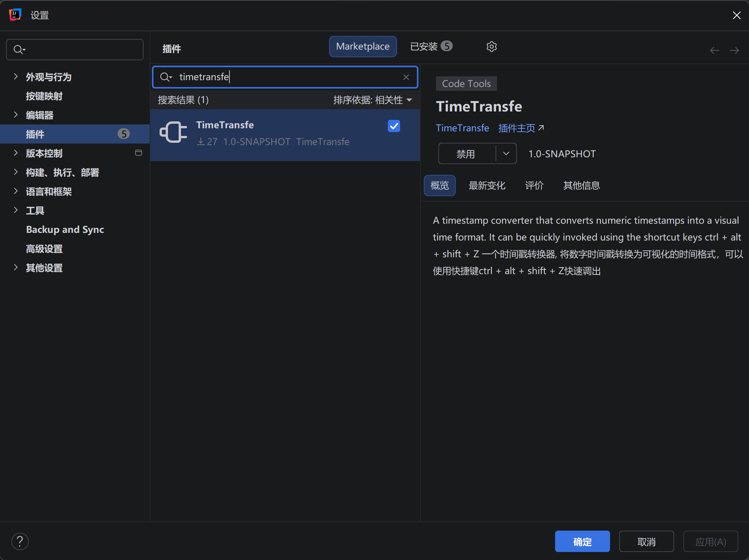Click the version control project-level icon
Screen dimensions: 749x560
pos(139,153)
